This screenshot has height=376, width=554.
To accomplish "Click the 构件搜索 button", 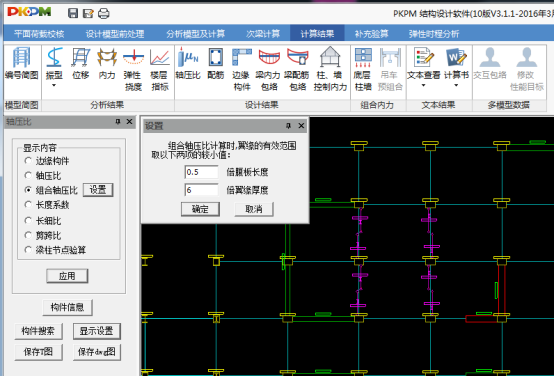I will [38, 331].
